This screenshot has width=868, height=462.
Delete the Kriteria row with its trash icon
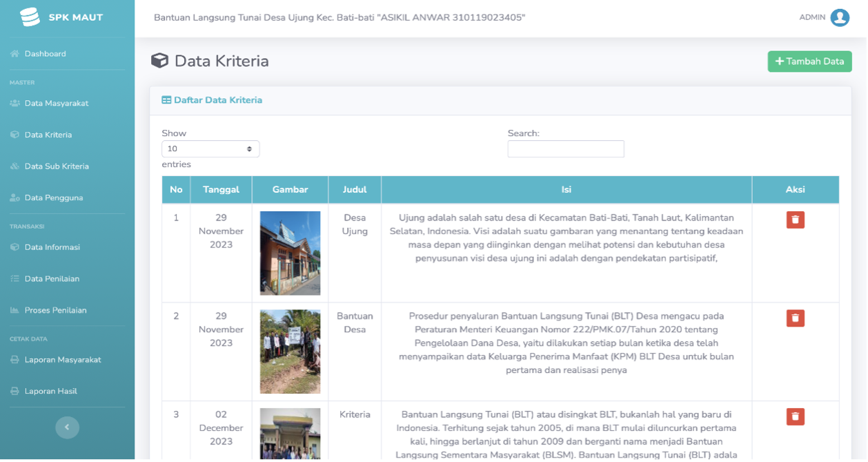(x=796, y=416)
